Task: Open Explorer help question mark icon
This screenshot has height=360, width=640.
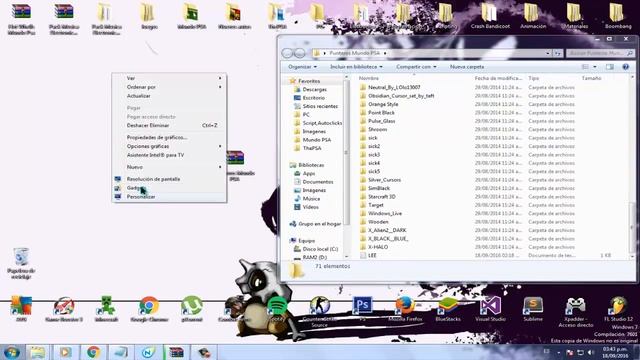Action: (x=625, y=67)
